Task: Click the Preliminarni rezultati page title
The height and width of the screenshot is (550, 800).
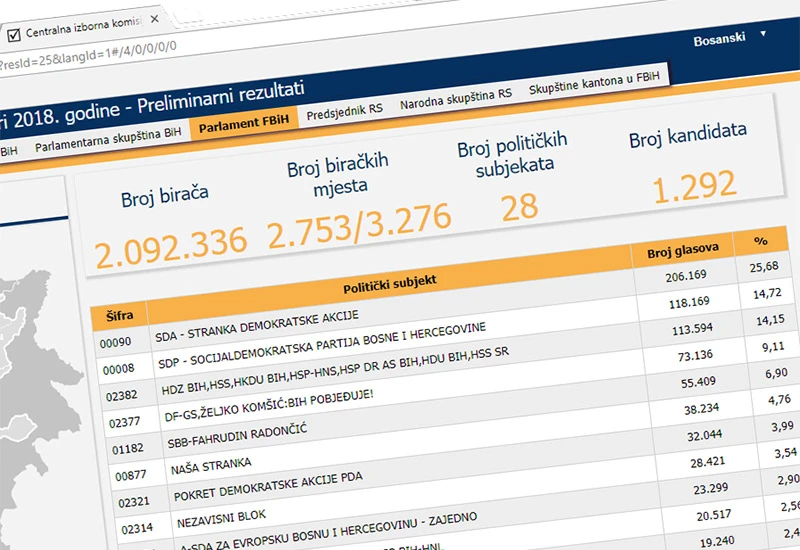Action: [221, 98]
